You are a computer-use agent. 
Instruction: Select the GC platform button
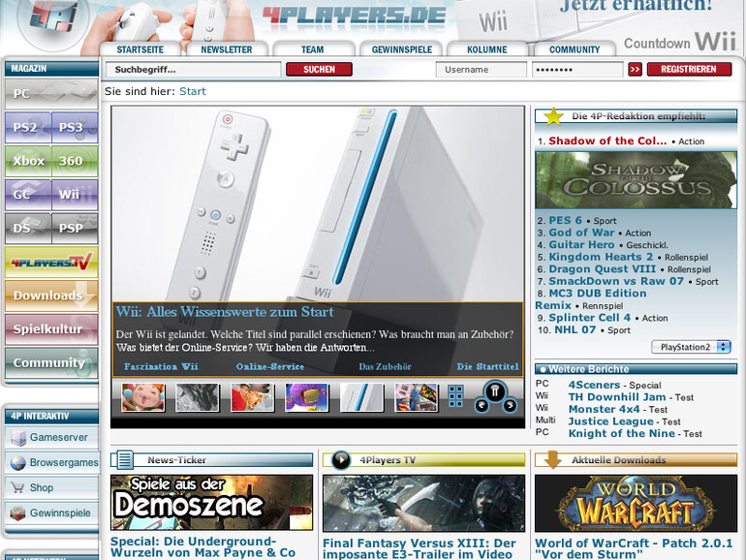[x=27, y=195]
